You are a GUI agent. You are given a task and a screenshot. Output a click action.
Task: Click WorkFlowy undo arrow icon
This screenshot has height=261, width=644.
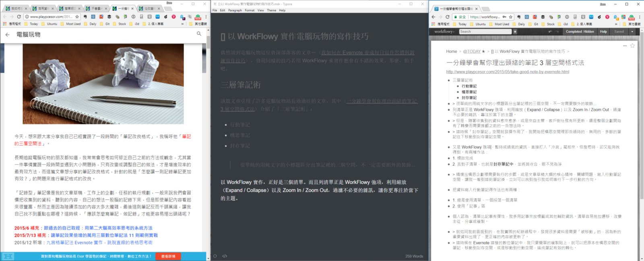550,32
